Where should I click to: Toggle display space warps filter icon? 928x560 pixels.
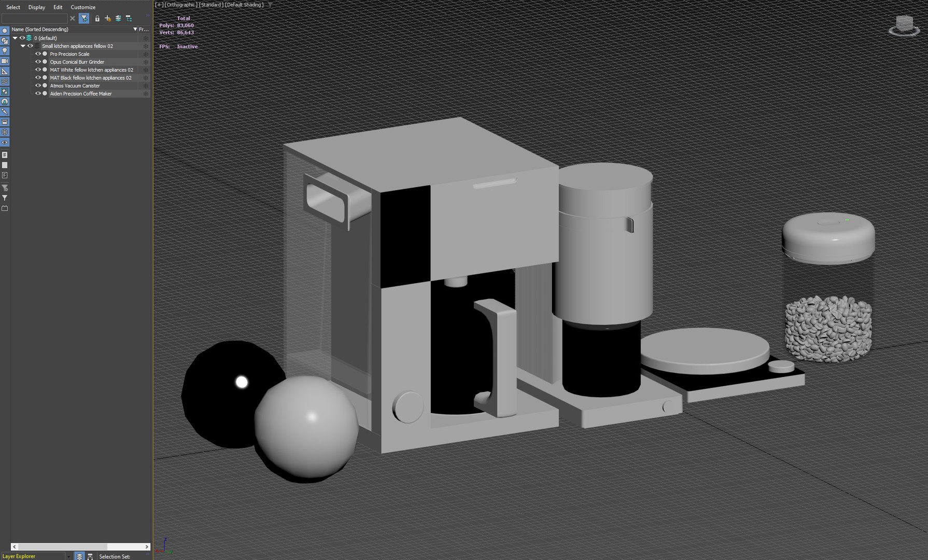5,81
